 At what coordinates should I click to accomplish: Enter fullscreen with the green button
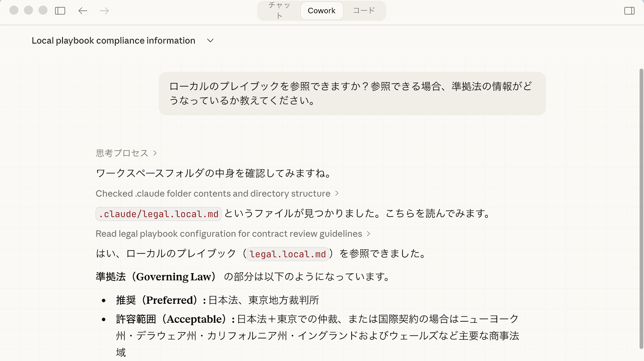pyautogui.click(x=42, y=11)
